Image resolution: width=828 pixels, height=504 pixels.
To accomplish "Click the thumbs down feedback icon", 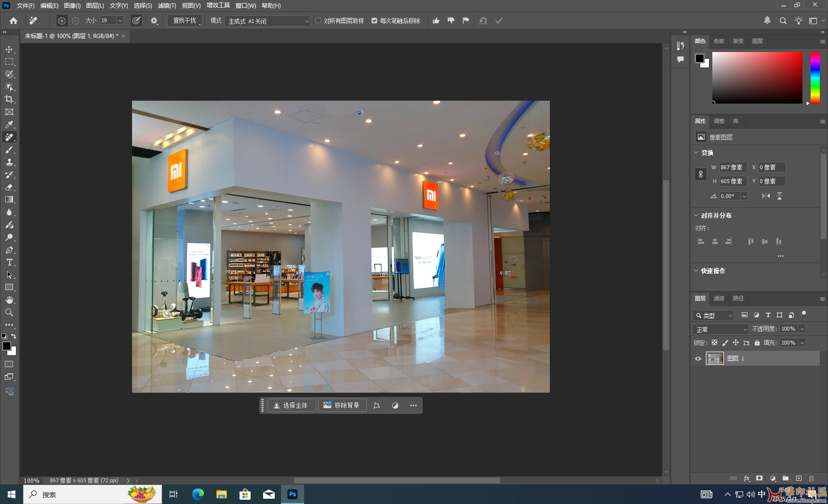I will point(451,21).
